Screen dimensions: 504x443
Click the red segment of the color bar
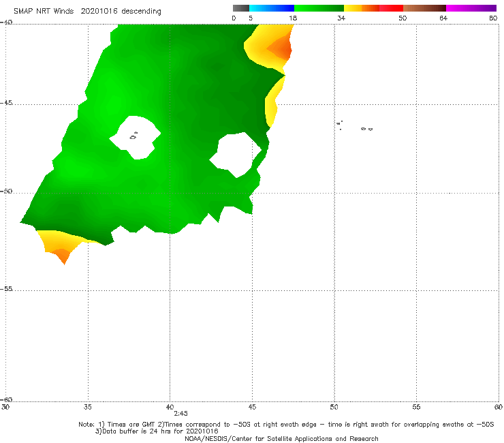click(391, 8)
